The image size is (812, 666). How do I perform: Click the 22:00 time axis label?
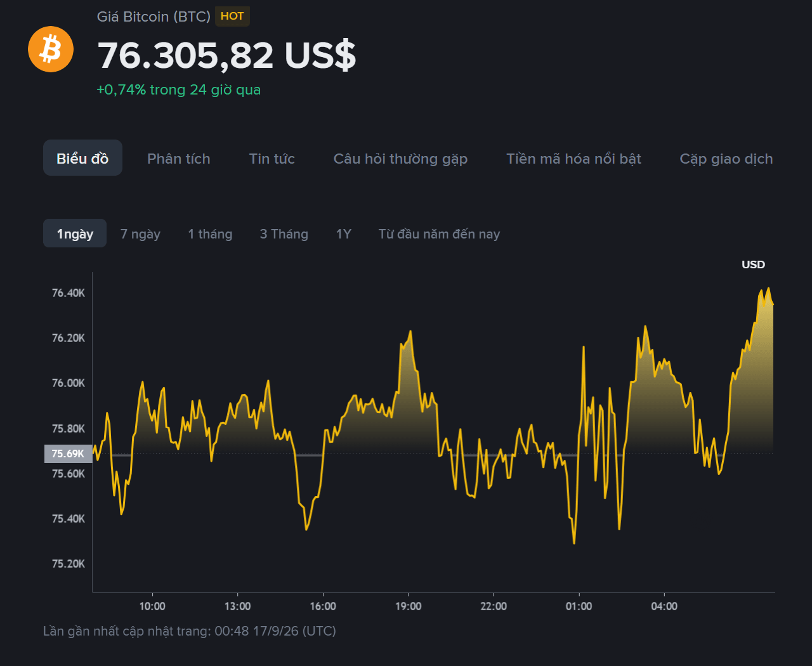tap(494, 606)
